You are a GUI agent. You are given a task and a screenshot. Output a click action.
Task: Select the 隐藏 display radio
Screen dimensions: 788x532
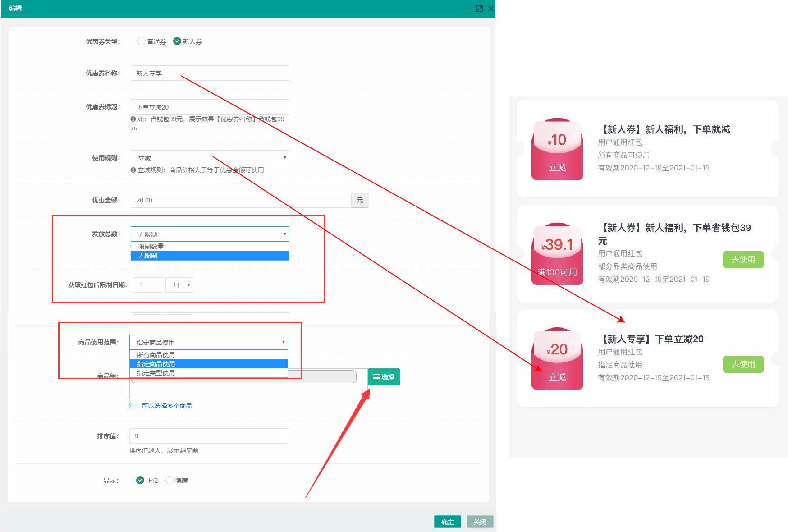pyautogui.click(x=170, y=480)
